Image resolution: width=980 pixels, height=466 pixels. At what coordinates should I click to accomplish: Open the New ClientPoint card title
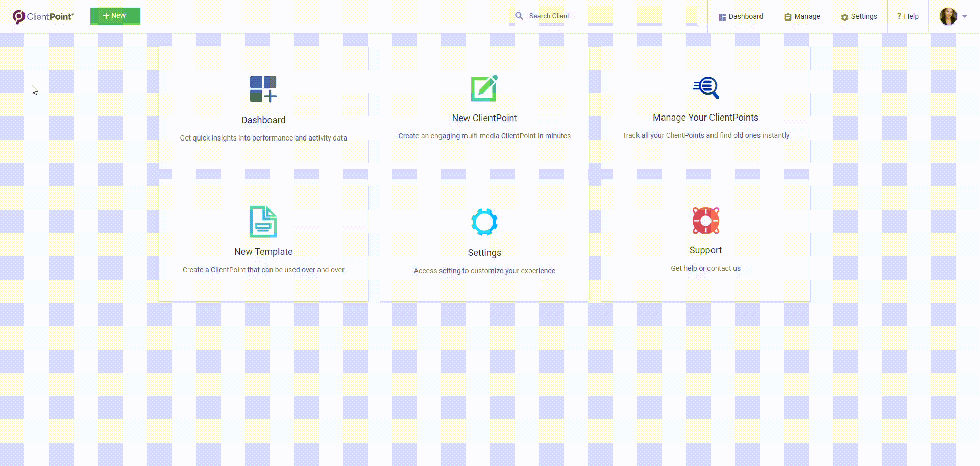[484, 118]
